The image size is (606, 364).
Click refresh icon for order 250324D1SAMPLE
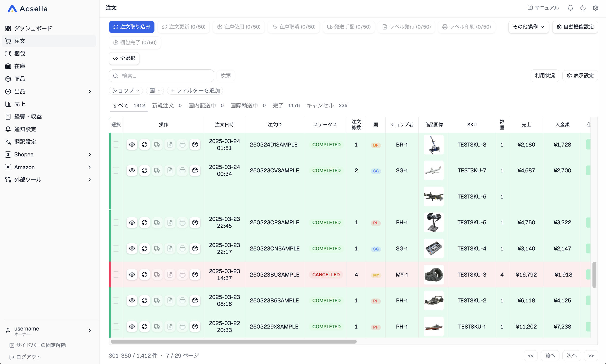145,145
